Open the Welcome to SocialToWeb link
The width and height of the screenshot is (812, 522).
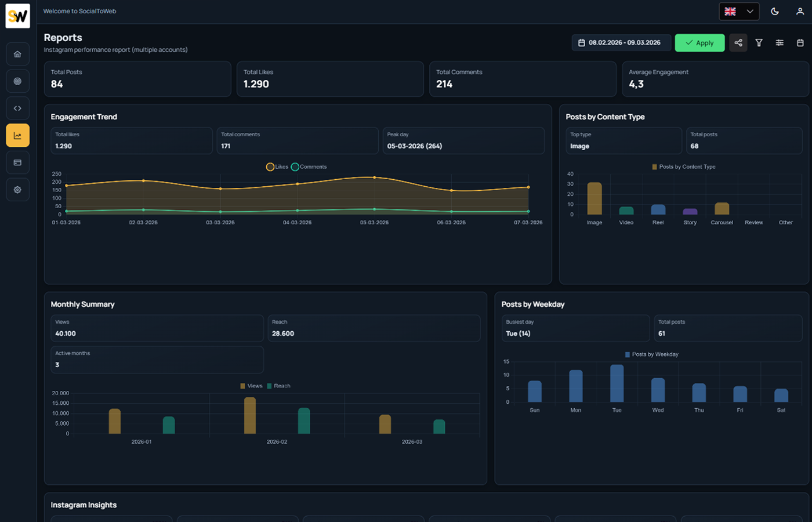pyautogui.click(x=79, y=11)
